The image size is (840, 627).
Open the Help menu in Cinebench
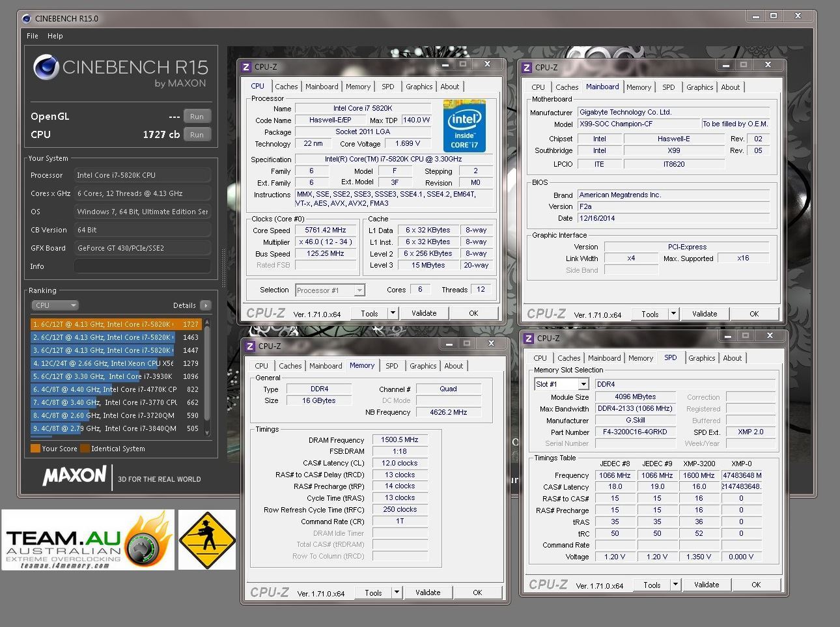pos(55,36)
